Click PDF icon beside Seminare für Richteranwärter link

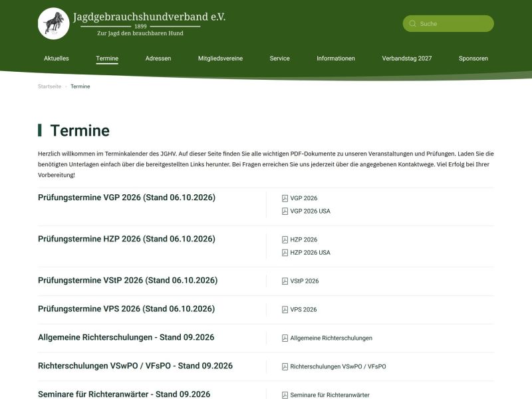click(285, 395)
